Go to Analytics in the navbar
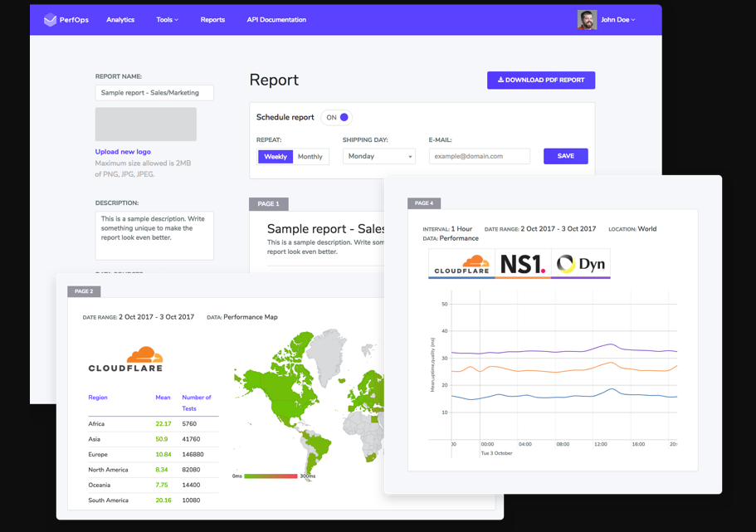 click(x=120, y=20)
